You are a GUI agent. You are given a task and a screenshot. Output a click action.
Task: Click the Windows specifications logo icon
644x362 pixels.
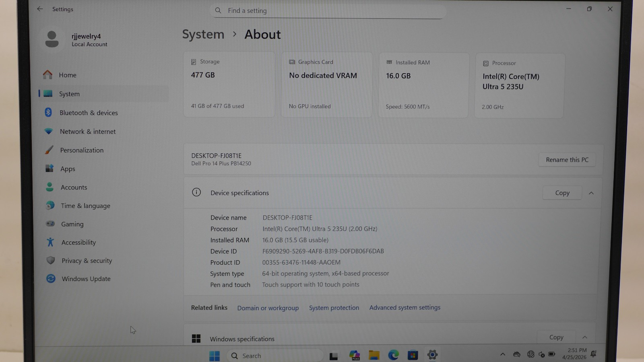click(x=196, y=339)
